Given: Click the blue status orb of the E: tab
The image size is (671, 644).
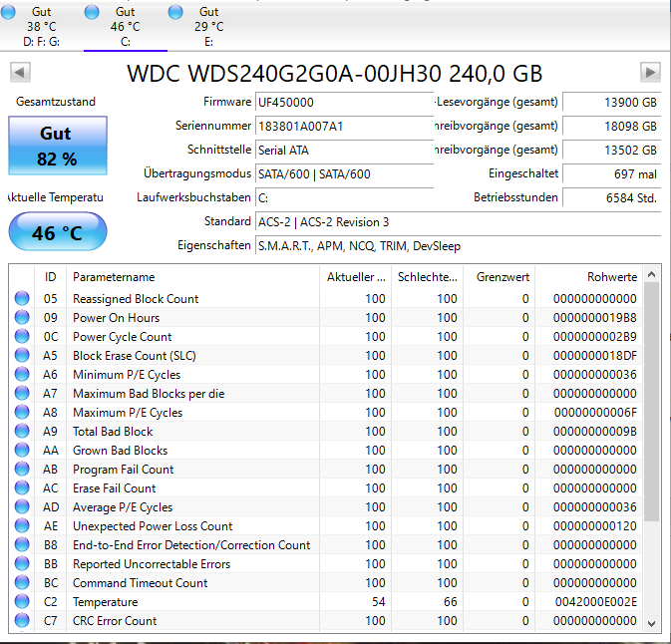Looking at the screenshot, I should tap(175, 12).
